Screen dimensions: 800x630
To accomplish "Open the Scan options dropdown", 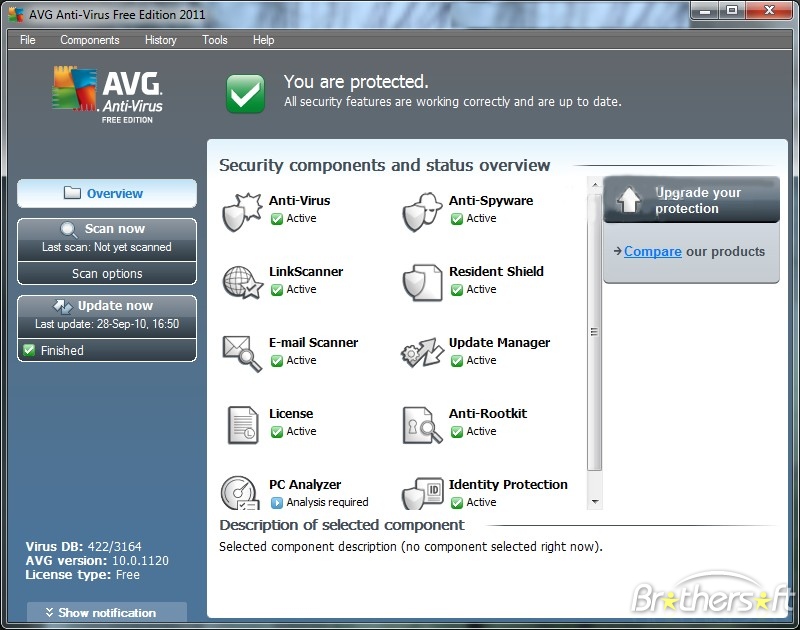I will pyautogui.click(x=106, y=273).
